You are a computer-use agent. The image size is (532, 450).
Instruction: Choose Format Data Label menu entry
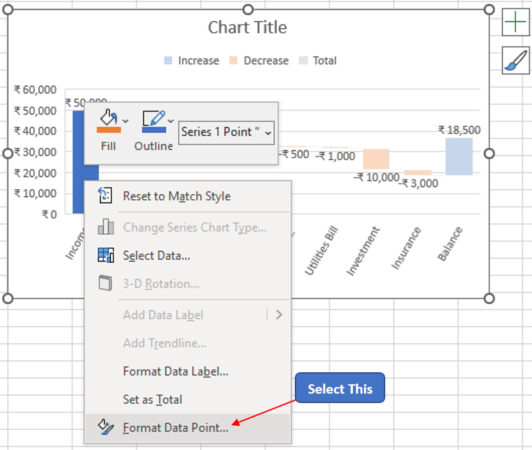(175, 371)
